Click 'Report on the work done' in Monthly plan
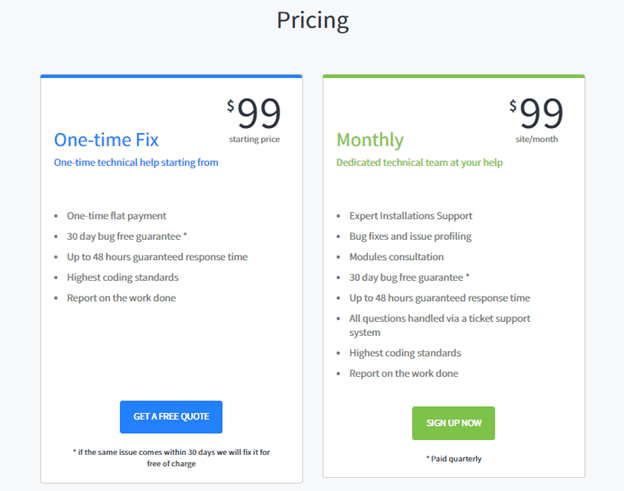624x491 pixels. (404, 374)
